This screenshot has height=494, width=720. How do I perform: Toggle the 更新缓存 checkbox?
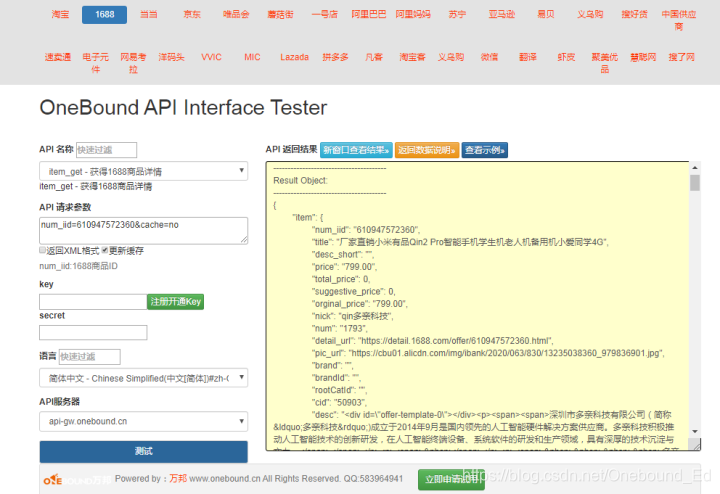click(105, 250)
